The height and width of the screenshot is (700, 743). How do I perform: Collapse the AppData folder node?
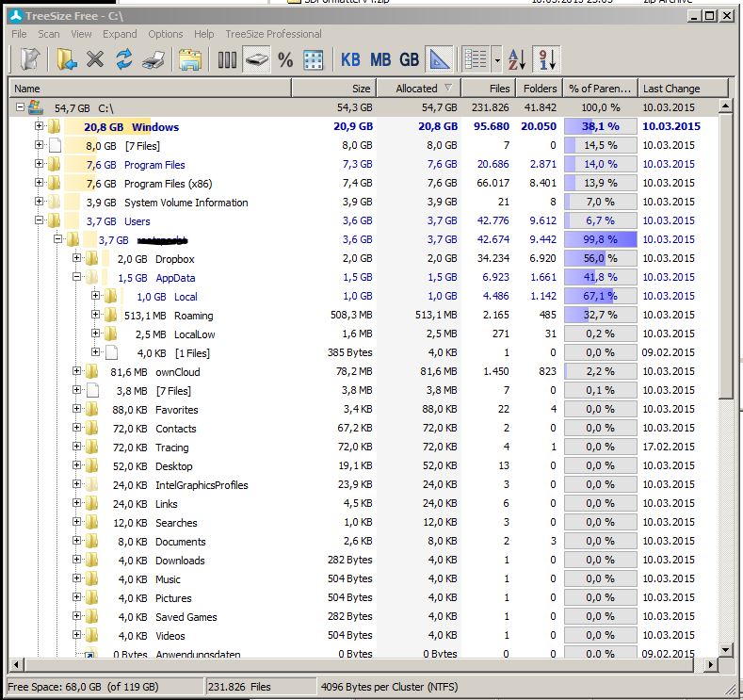[x=76, y=277]
